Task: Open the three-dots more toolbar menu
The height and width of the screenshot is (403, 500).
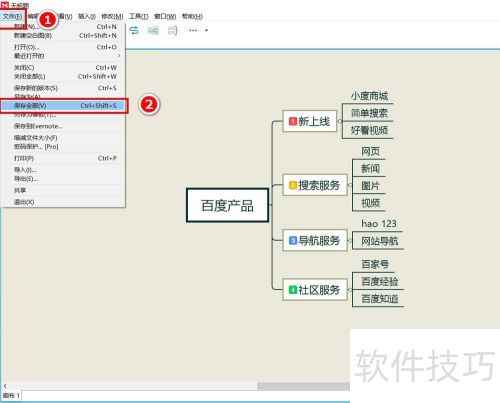Action: (x=193, y=30)
